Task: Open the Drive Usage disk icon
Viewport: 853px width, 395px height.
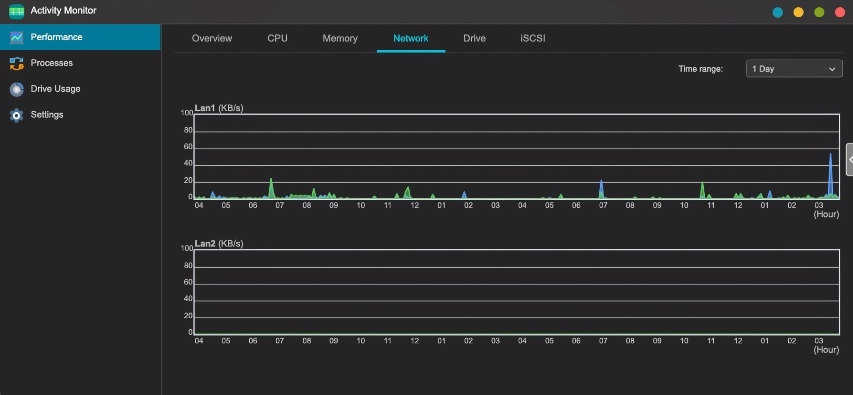Action: 17,89
